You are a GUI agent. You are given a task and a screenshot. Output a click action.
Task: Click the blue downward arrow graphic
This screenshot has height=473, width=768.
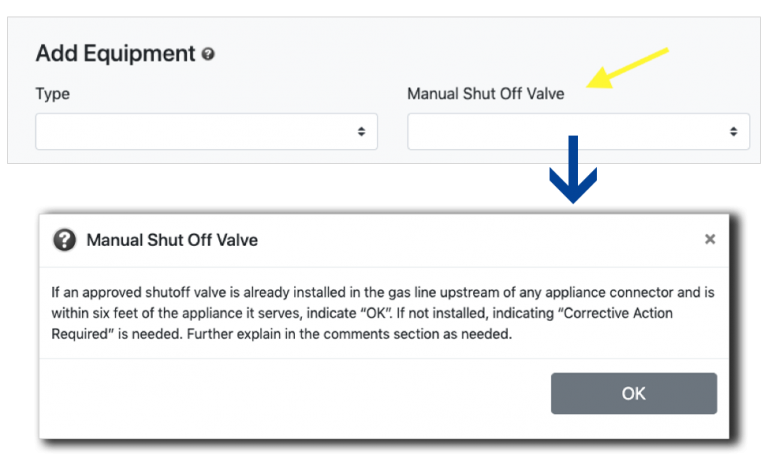(x=573, y=170)
